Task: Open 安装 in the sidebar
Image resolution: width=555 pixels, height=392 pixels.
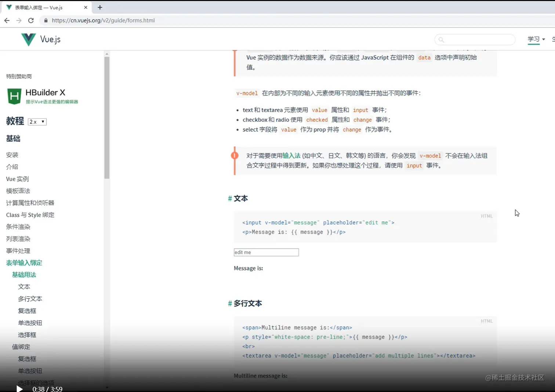Action: [x=12, y=155]
